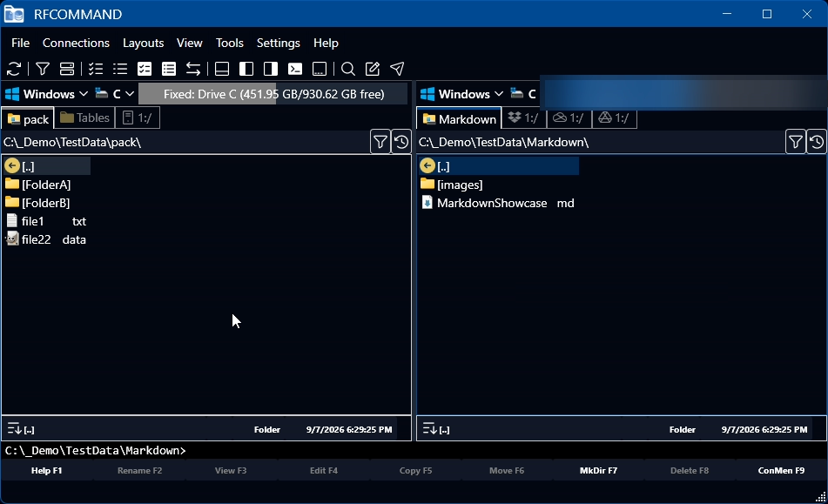Select the right panel [..] parent entry
The height and width of the screenshot is (504, 828).
point(499,166)
